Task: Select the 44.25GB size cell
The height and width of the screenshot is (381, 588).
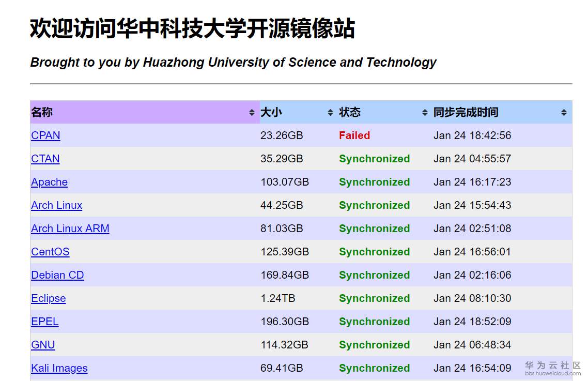Action: coord(282,205)
